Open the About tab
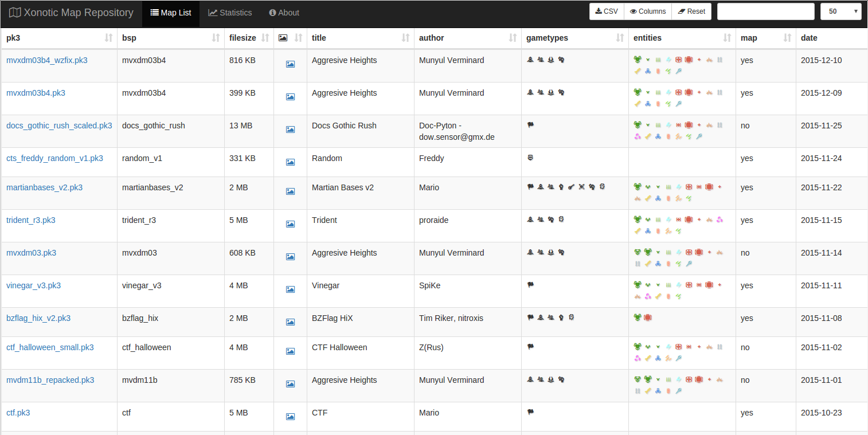The height and width of the screenshot is (435, 868). coord(284,13)
